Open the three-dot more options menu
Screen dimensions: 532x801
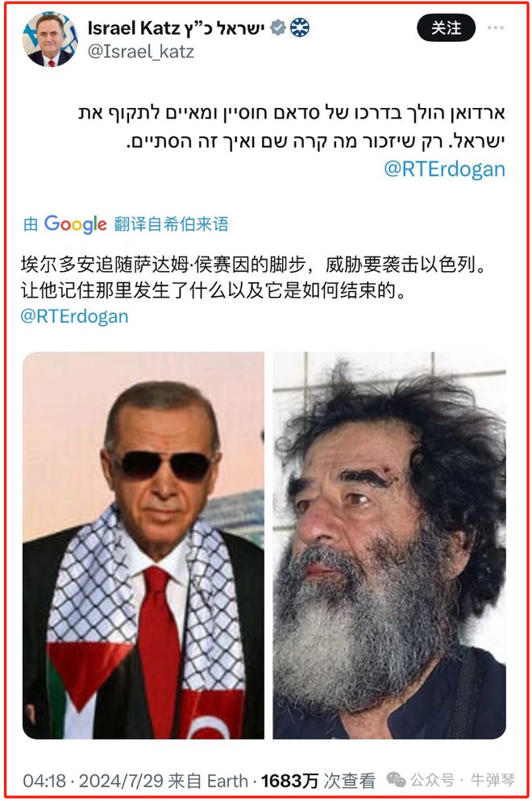point(495,27)
